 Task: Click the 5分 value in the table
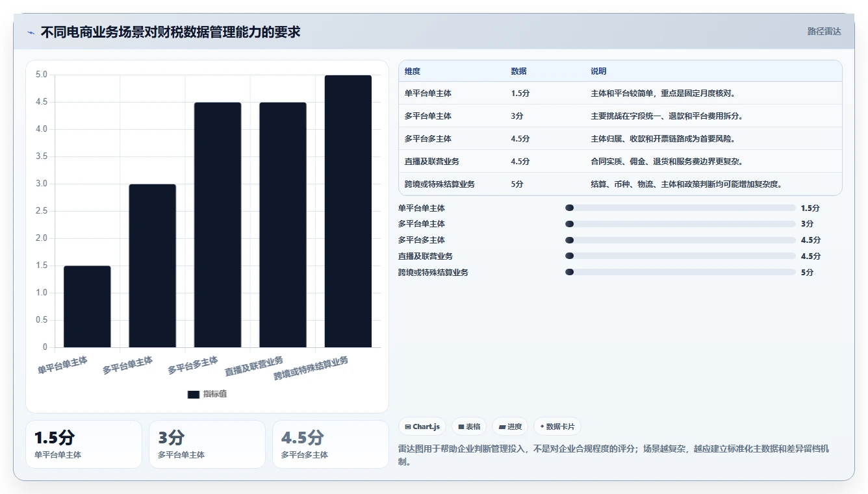518,184
